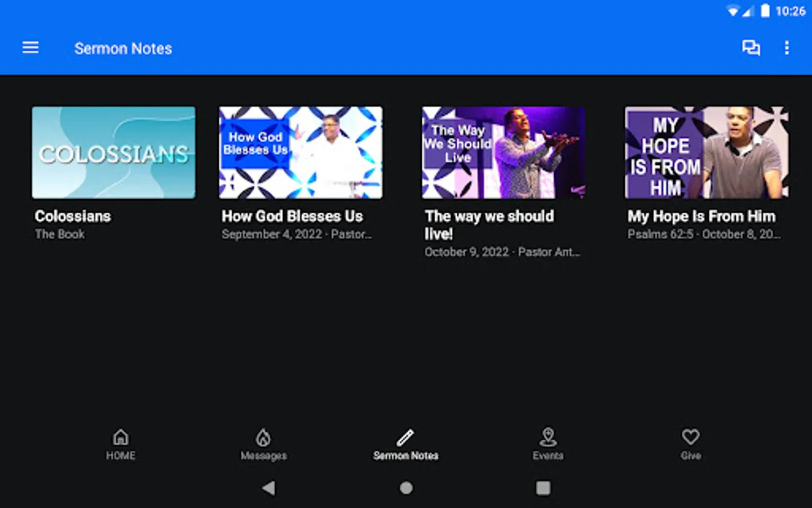Open the How God Blesses Us thumbnail
Viewport: 812px width, 508px height.
[x=301, y=152]
